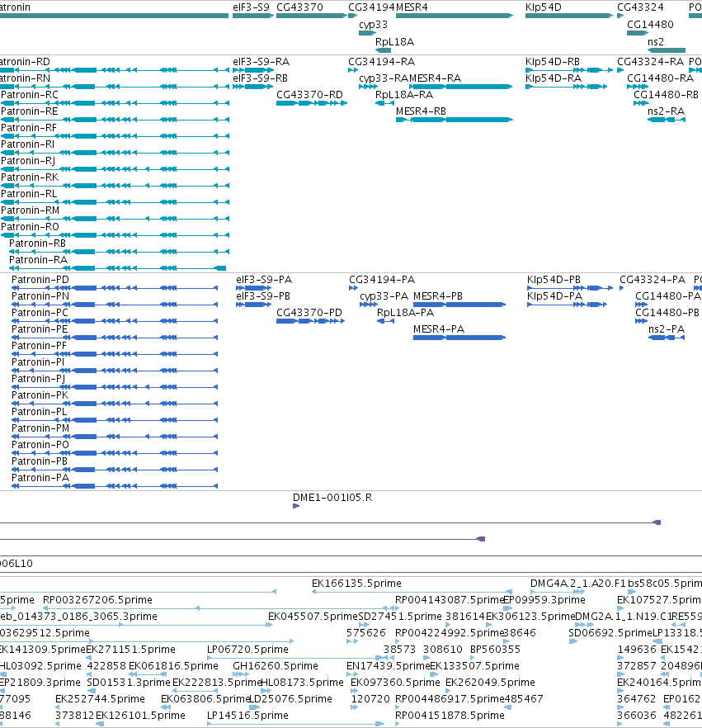Click protein Patronin-PC
Viewport: 702px width, 728px height.
[115, 321]
